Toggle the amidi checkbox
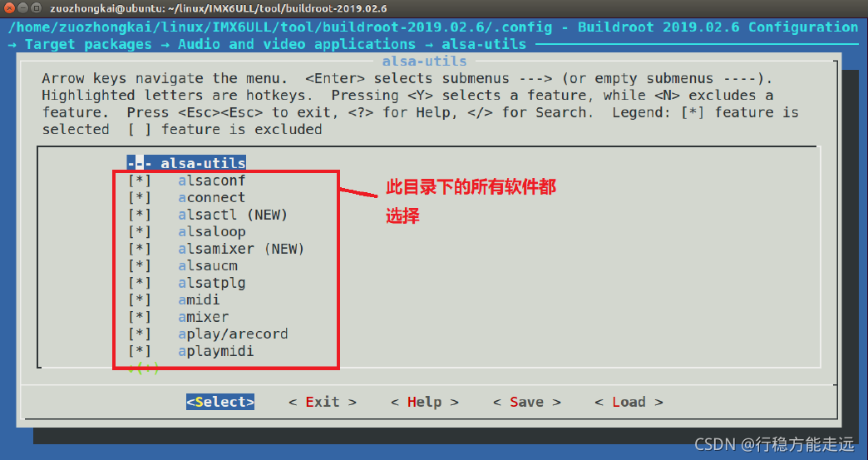 (x=140, y=300)
